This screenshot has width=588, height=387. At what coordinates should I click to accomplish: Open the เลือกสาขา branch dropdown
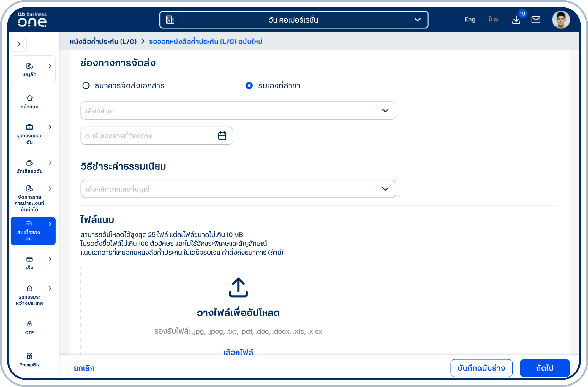[x=238, y=111]
